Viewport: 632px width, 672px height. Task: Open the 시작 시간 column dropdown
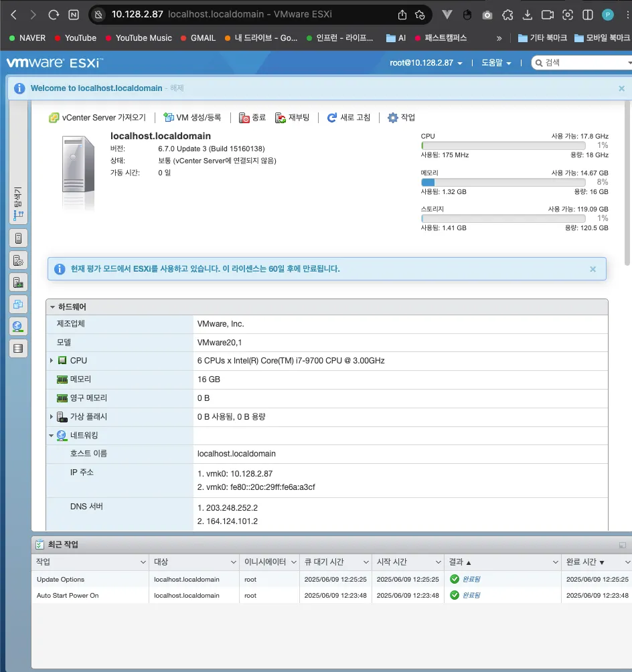439,562
